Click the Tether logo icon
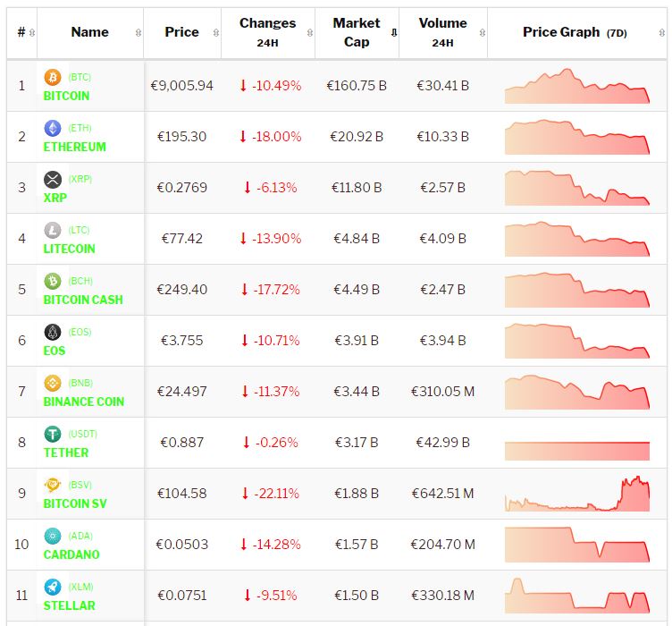Screen dimensions: 672x626 click(x=53, y=435)
